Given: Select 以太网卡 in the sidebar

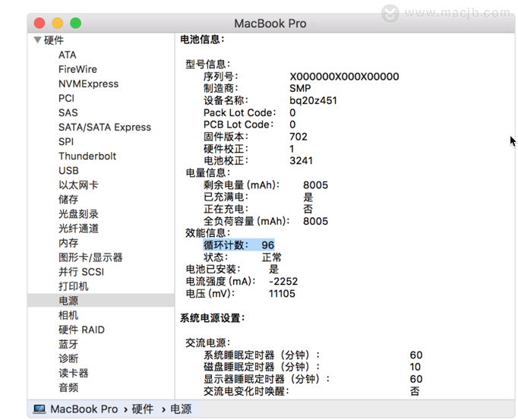Looking at the screenshot, I should pyautogui.click(x=78, y=185).
